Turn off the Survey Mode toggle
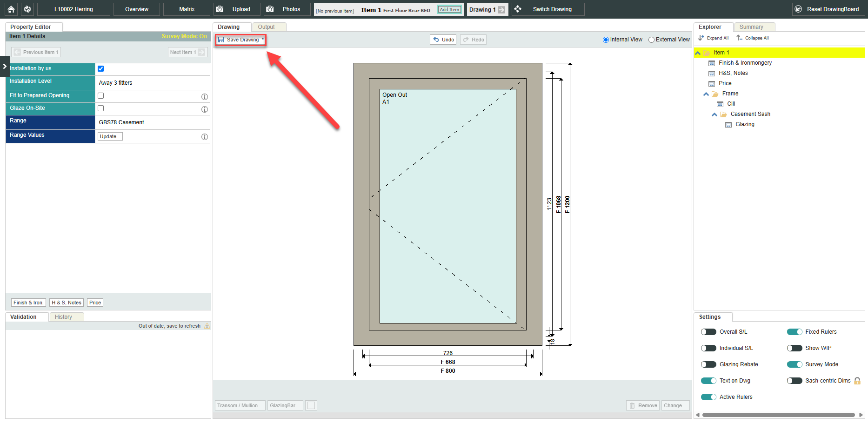The width and height of the screenshot is (868, 424). click(795, 364)
